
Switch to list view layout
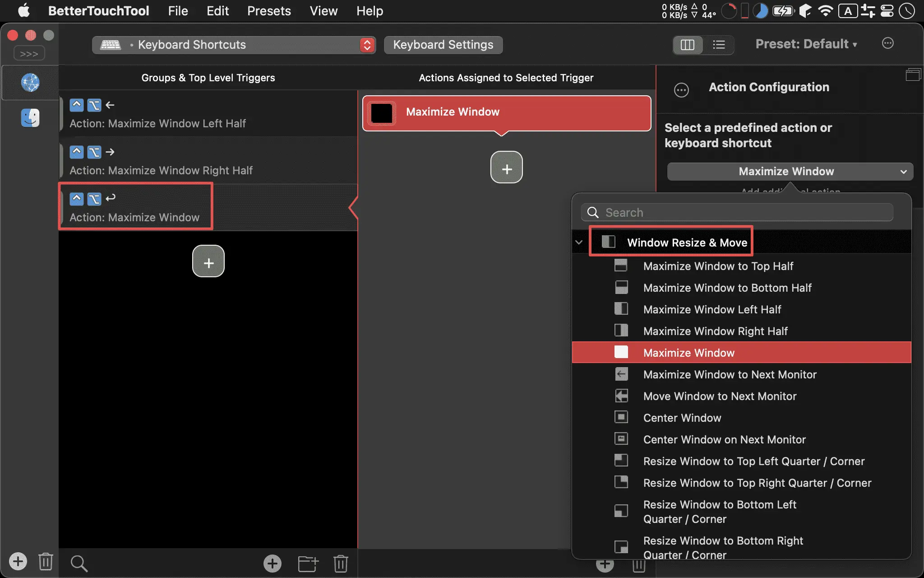[x=719, y=45]
